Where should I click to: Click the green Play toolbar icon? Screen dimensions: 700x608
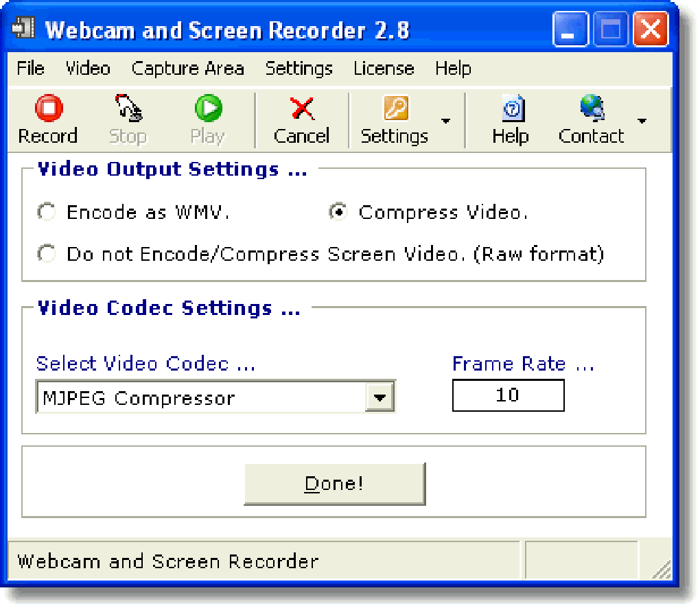[209, 108]
